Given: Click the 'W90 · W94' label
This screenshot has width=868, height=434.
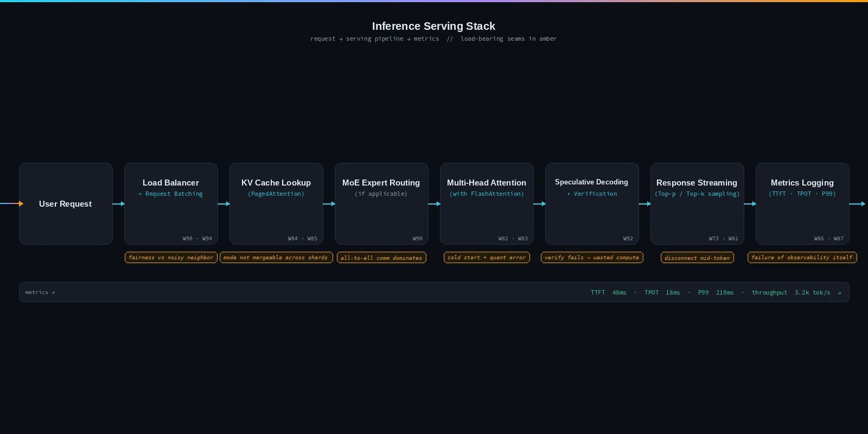Looking at the screenshot, I should tap(197, 239).
